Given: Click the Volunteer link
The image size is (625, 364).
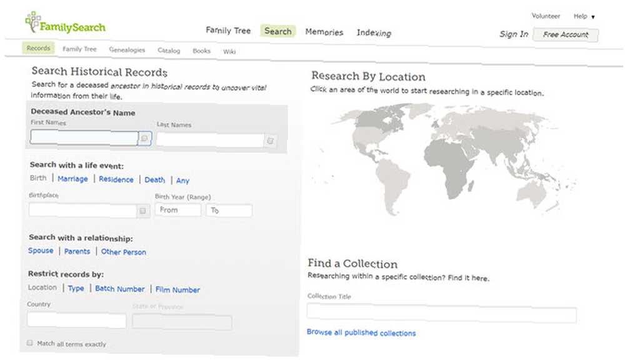Looking at the screenshot, I should (546, 16).
